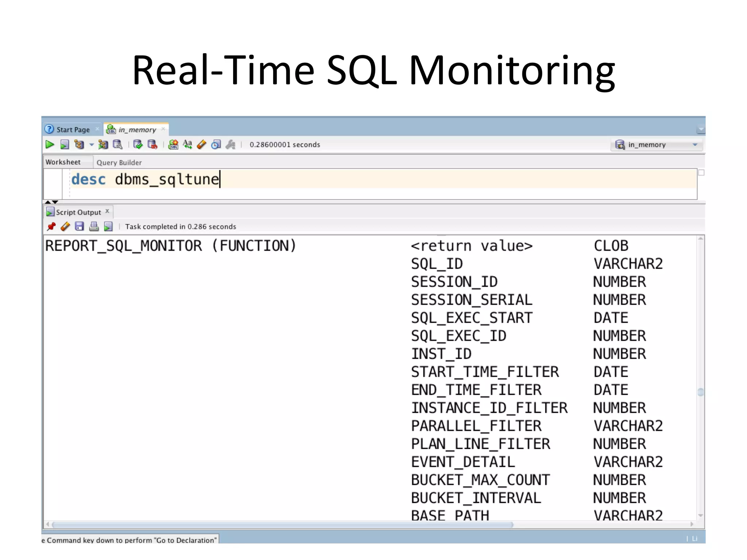The image size is (747, 560).
Task: Click the Rollback icon
Action: [x=152, y=145]
